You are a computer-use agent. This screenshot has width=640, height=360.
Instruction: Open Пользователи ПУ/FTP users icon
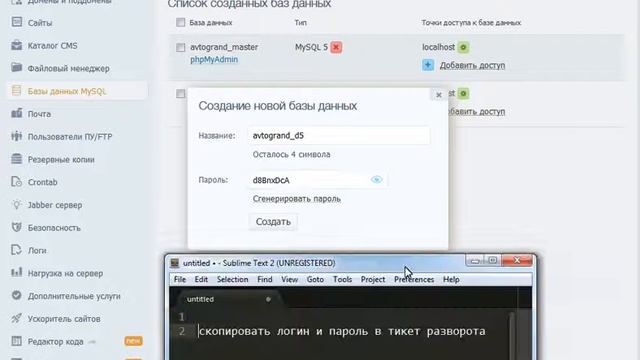coord(17,136)
